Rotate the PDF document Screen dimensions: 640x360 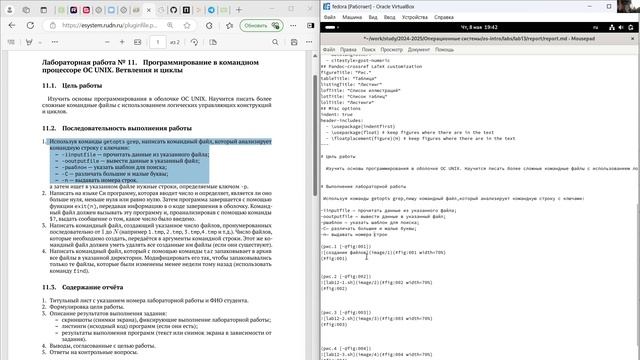[x=194, y=42]
